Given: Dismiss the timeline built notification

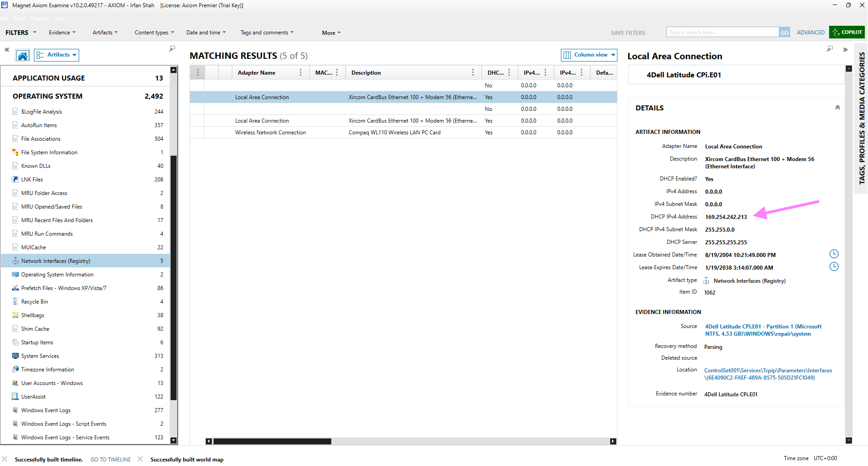Looking at the screenshot, I should click(5, 459).
